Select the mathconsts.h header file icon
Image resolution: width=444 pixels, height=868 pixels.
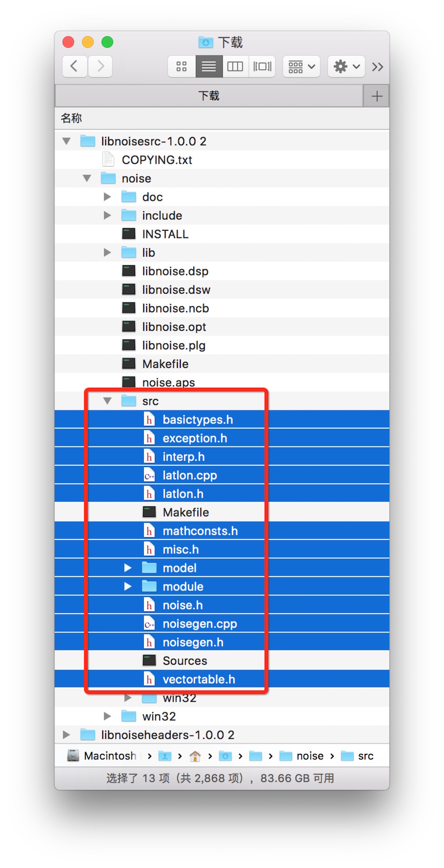pyautogui.click(x=149, y=531)
